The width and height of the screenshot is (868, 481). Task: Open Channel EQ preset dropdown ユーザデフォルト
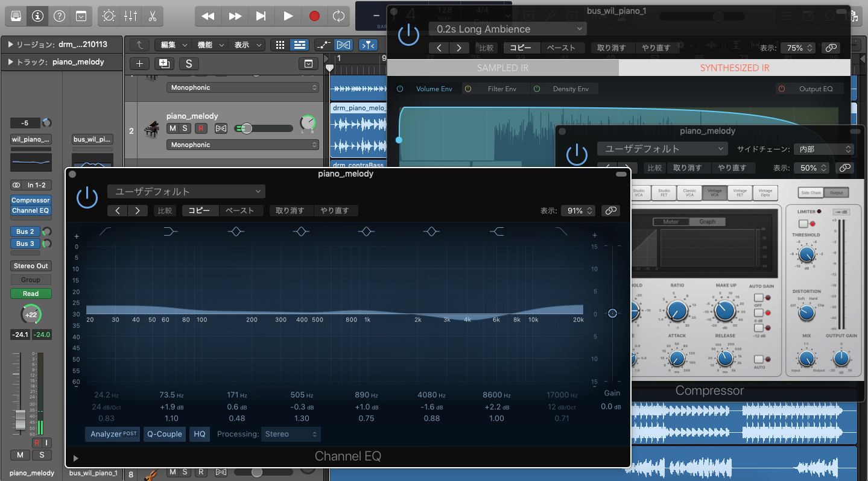186,192
